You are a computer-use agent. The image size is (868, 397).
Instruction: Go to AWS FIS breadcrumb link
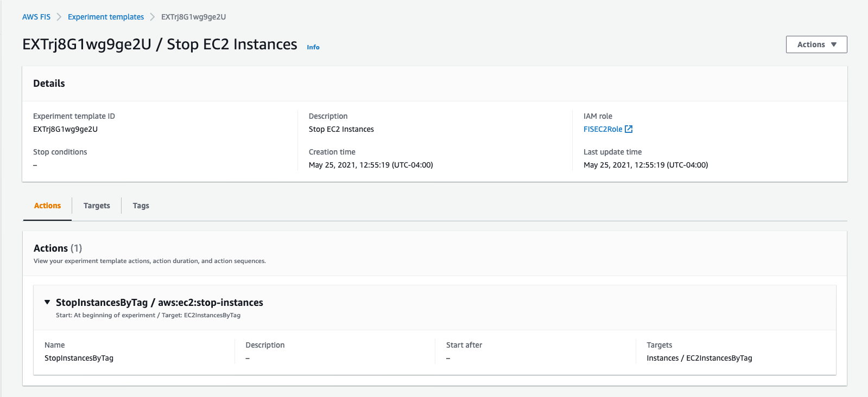point(36,17)
